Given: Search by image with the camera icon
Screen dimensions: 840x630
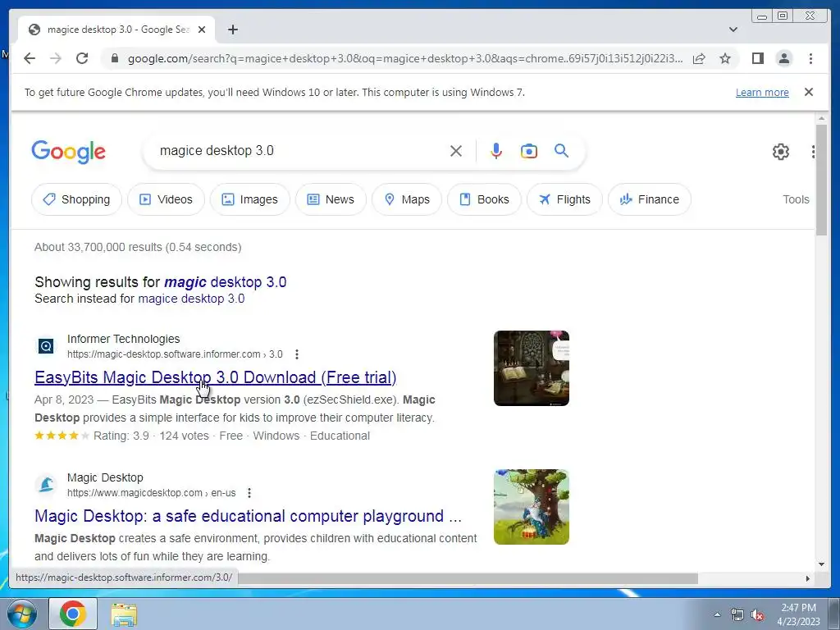Looking at the screenshot, I should [x=529, y=151].
